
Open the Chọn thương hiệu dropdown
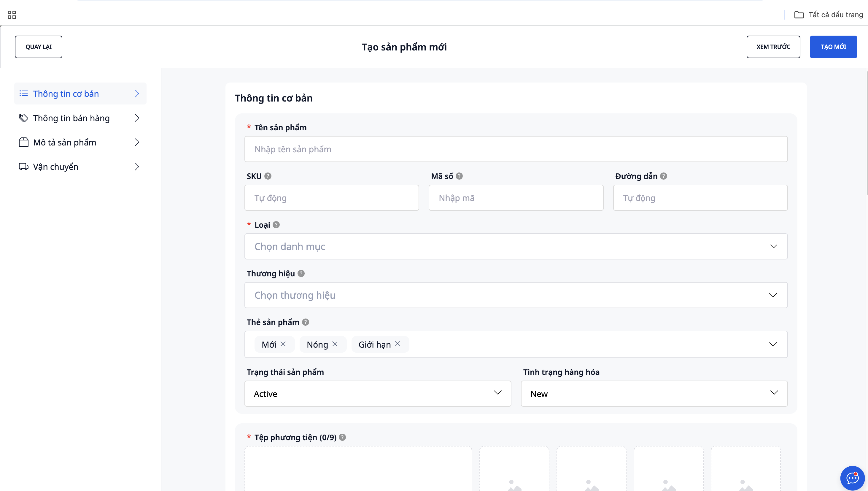(x=516, y=295)
